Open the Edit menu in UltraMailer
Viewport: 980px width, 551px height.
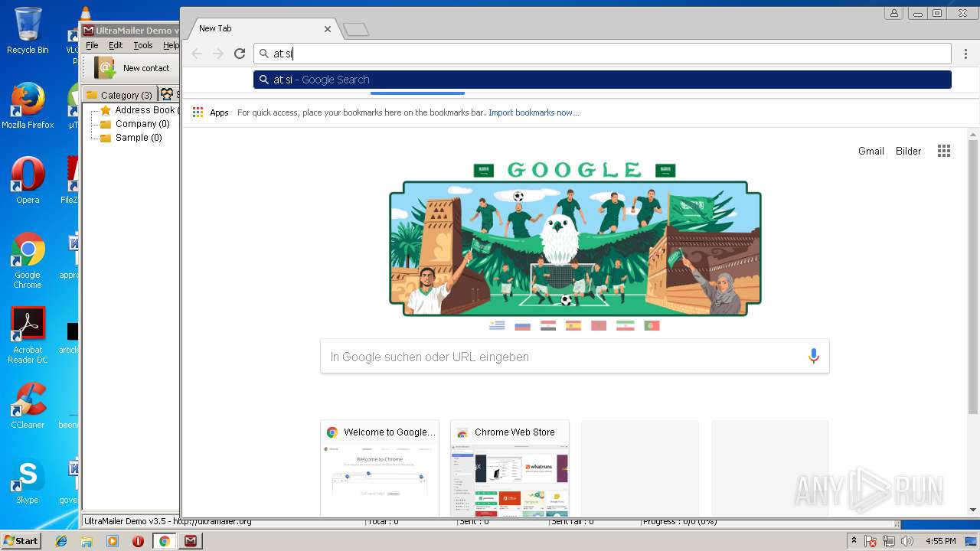point(116,46)
